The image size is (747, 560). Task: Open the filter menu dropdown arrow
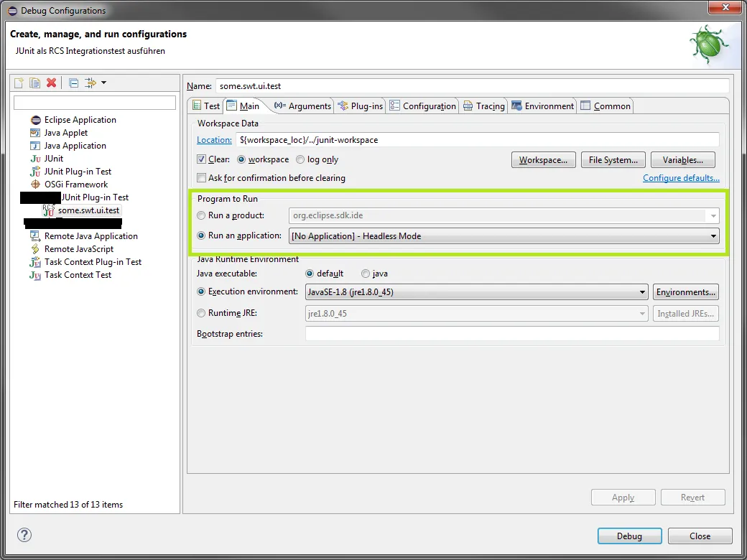[x=103, y=83]
